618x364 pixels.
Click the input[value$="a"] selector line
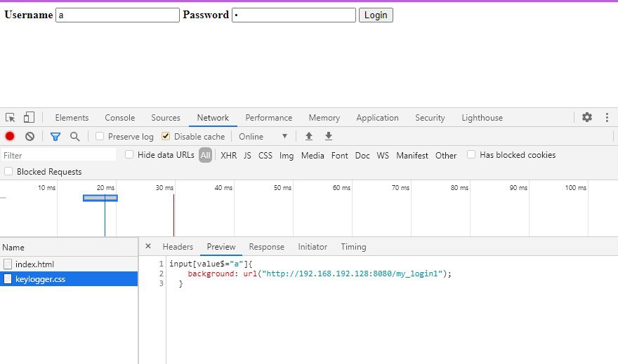[211, 264]
